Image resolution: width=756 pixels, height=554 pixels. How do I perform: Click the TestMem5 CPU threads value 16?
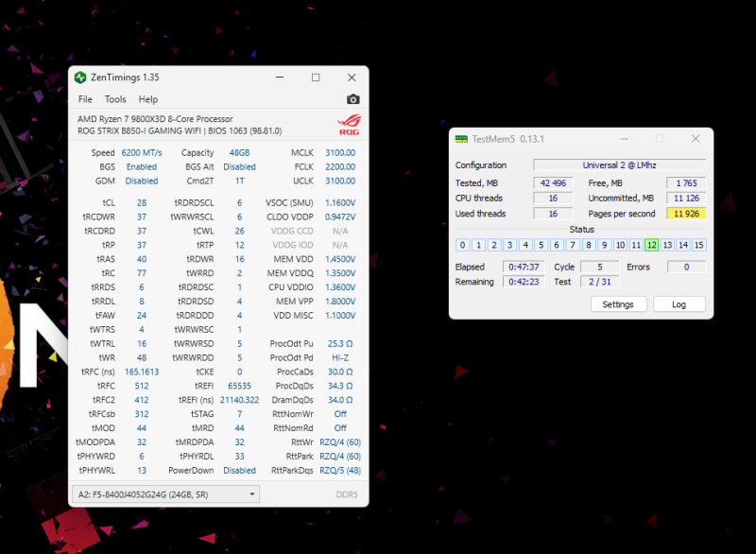553,199
